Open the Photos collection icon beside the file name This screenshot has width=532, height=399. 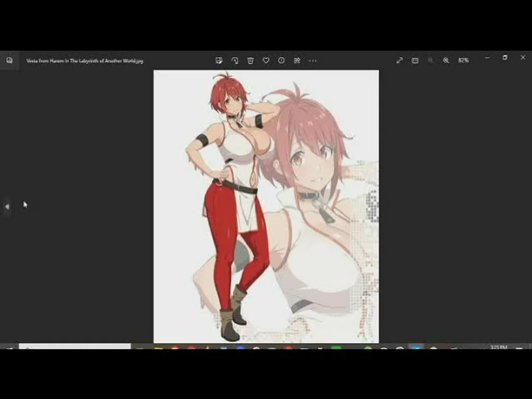coord(10,61)
